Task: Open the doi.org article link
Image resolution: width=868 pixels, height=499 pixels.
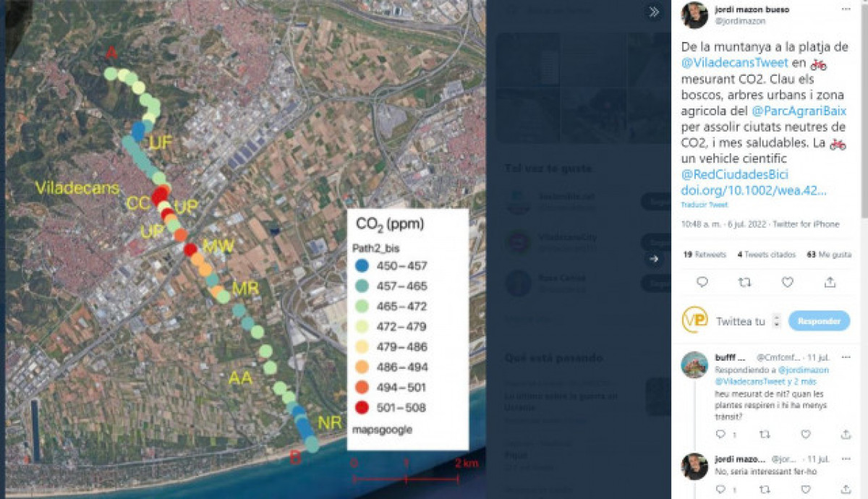Action: (753, 190)
